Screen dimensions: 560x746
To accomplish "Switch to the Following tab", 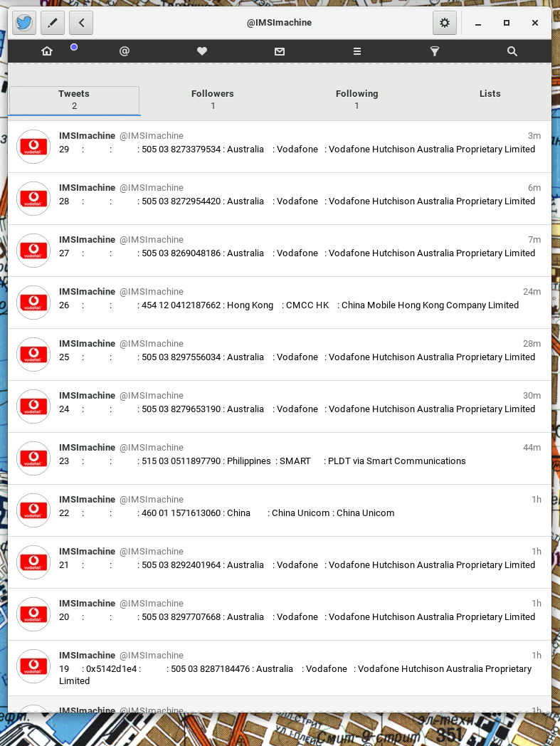I will (x=356, y=100).
